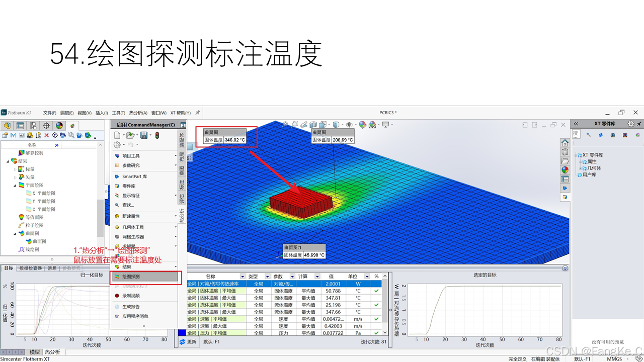
Task: Open the DisplayManager color ball tab
Action: 59,126
